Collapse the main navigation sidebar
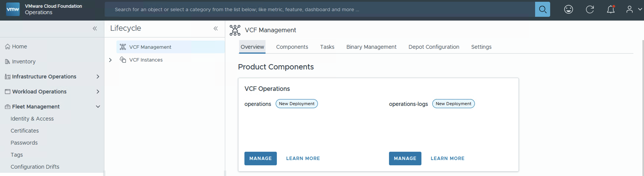This screenshot has height=176, width=644. [95, 28]
